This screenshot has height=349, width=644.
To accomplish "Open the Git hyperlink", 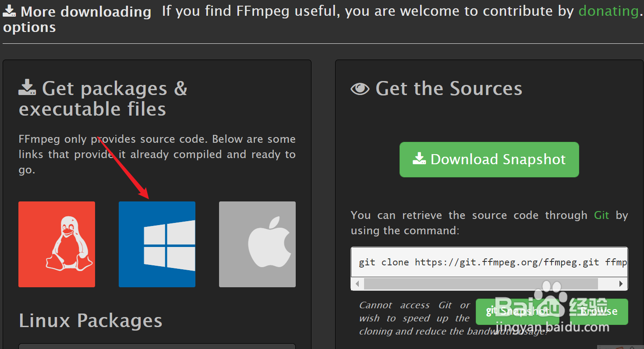I will tap(602, 215).
